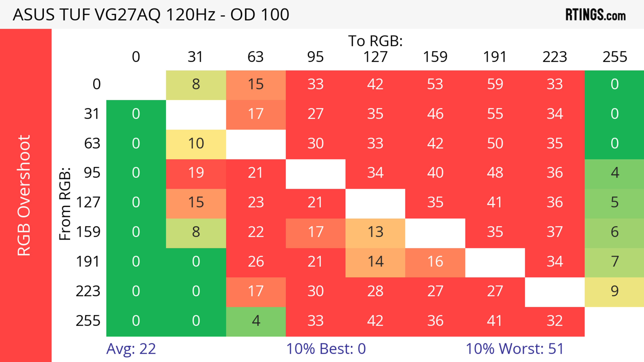
Task: Click the orange cell with value 16
Action: [435, 262]
